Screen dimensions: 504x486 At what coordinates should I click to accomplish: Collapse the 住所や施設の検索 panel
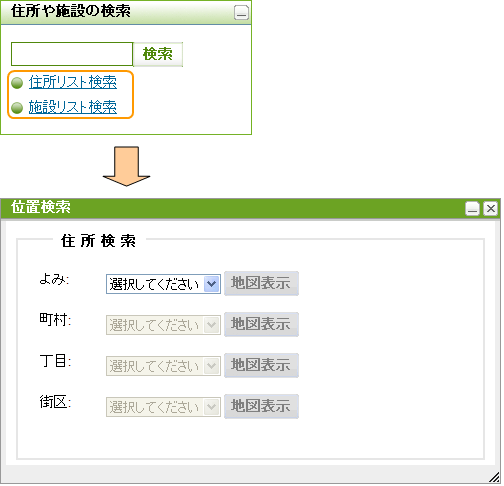click(x=241, y=13)
